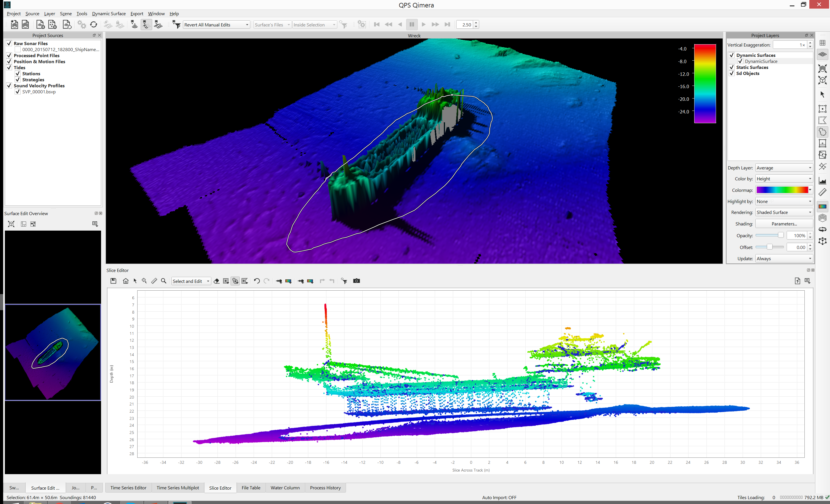The width and height of the screenshot is (830, 504).
Task: Select the magnifier zoom tool in Slice Editor
Action: (x=164, y=281)
